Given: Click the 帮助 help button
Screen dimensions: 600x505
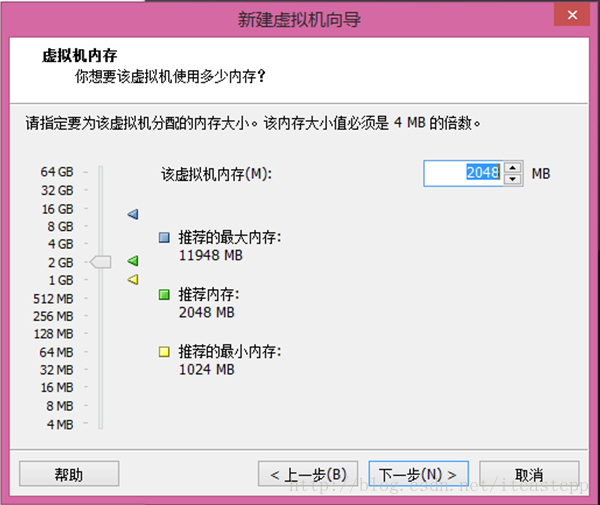Looking at the screenshot, I should pos(69,474).
